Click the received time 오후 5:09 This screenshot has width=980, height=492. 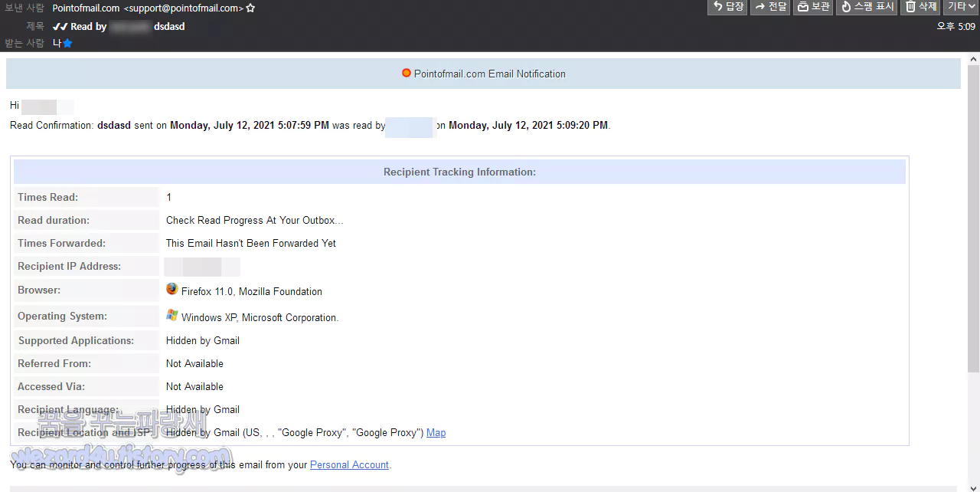956,27
